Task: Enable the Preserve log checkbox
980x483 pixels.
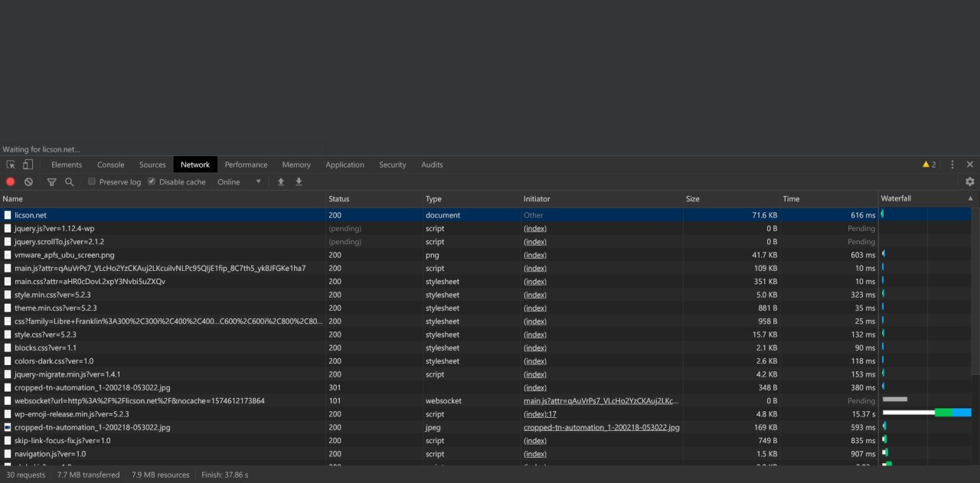Action: 92,182
